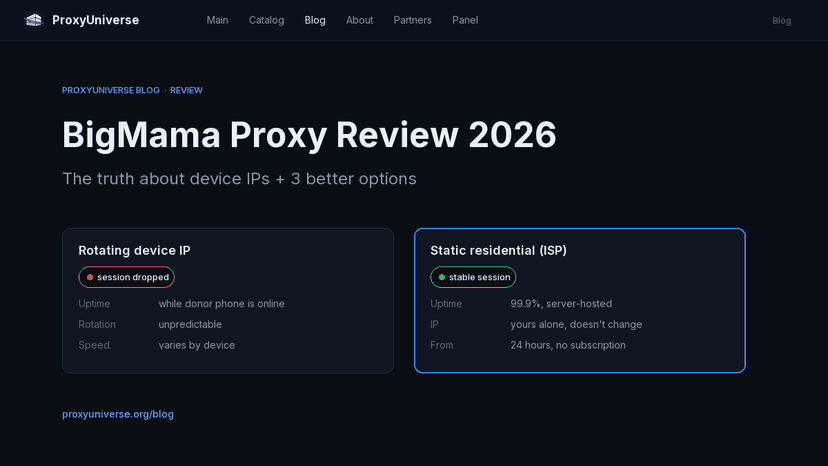Click the session dropped status badge
Image resolution: width=828 pixels, height=466 pixels.
click(x=127, y=277)
